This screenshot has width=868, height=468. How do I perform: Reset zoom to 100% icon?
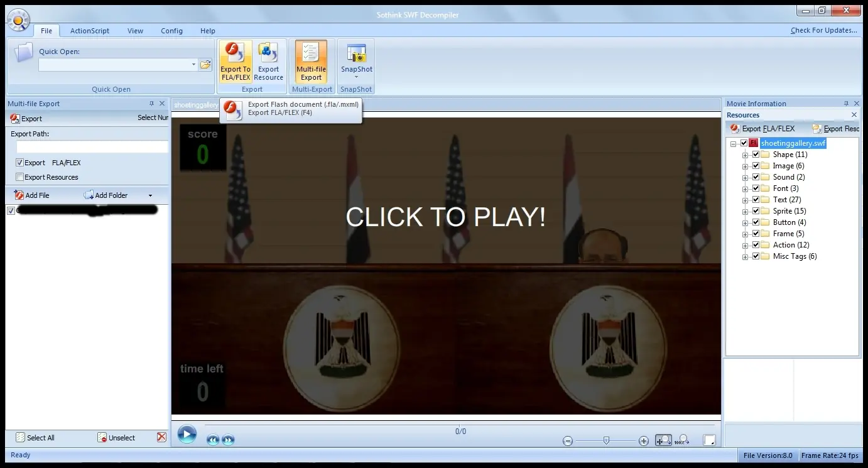[x=682, y=440]
